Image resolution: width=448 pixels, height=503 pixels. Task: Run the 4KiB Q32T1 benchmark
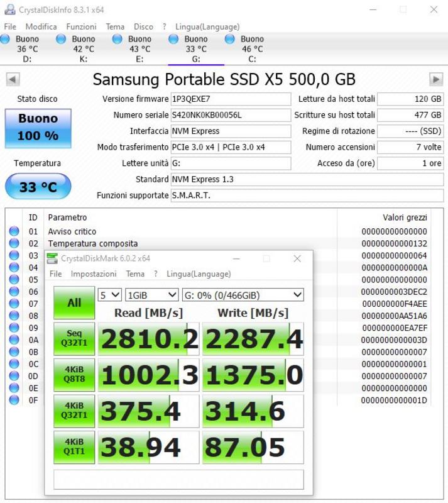[74, 411]
